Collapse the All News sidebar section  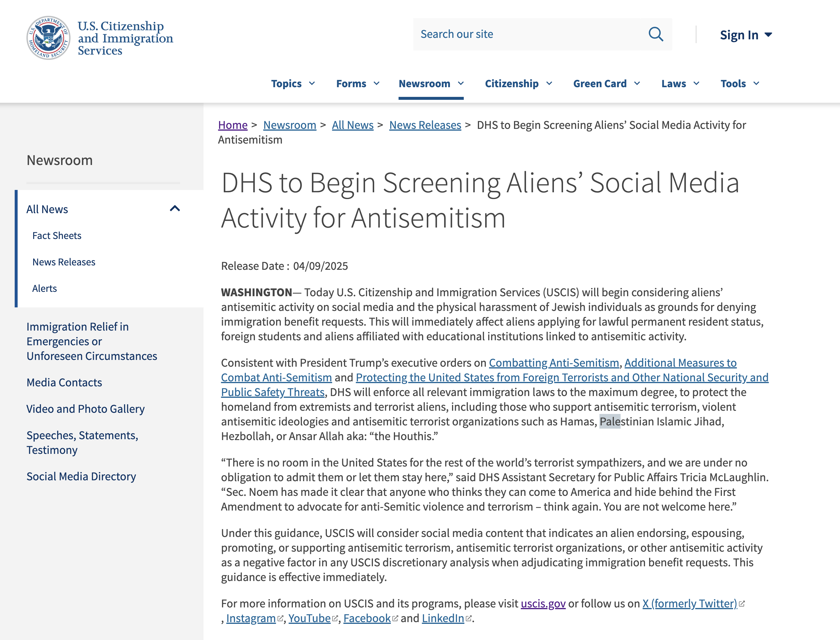[x=174, y=209]
